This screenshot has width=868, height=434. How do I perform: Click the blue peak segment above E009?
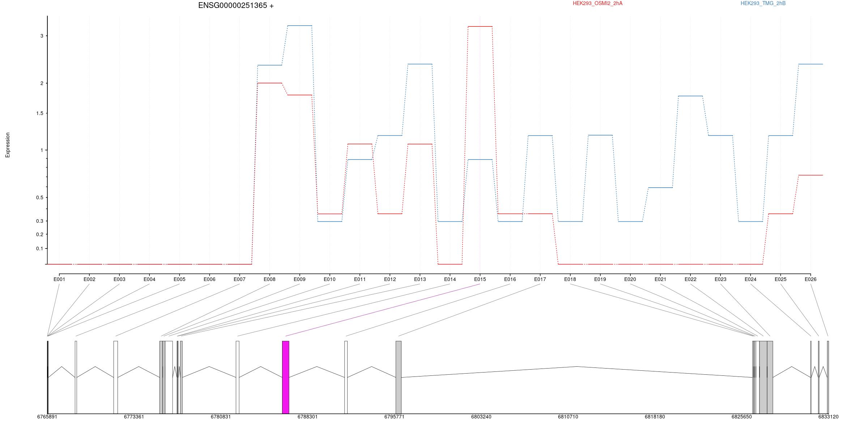(x=299, y=26)
